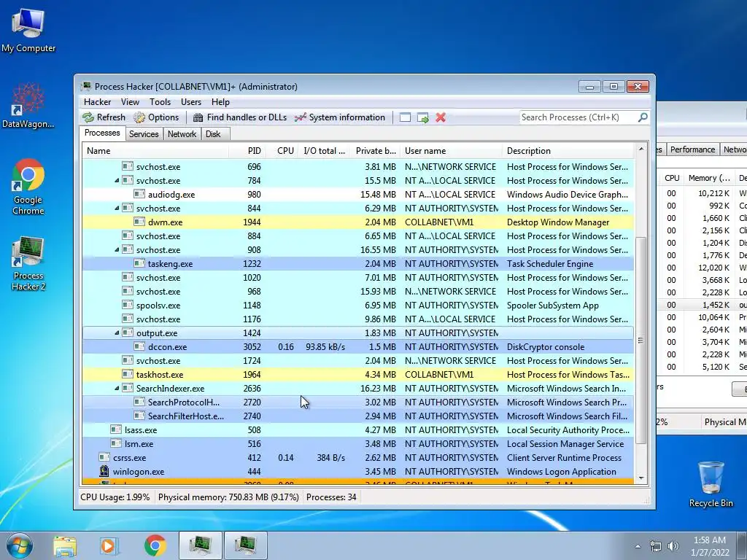
Task: Select the Processes tab
Action: [102, 133]
